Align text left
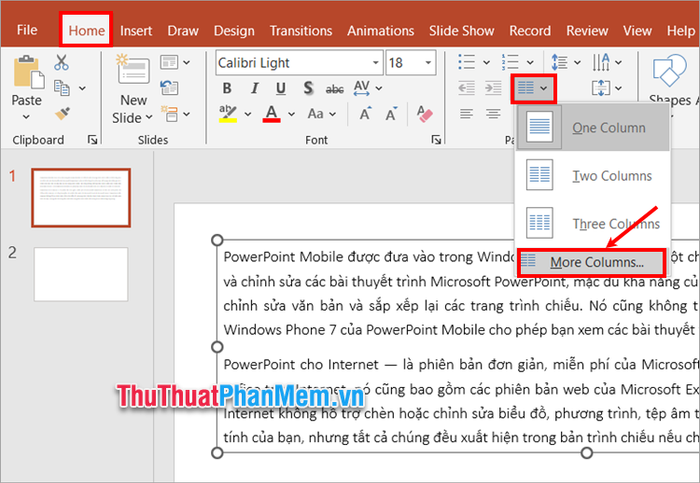Viewport: 700px width, 483px height. (x=467, y=114)
